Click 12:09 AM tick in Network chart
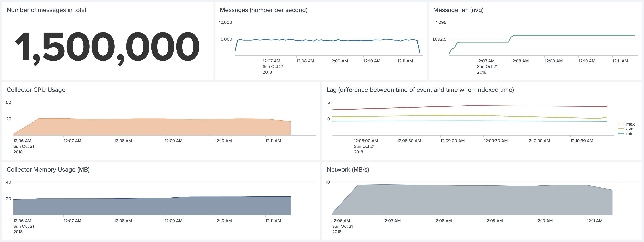Screen dimensions: 644x242 (494, 221)
